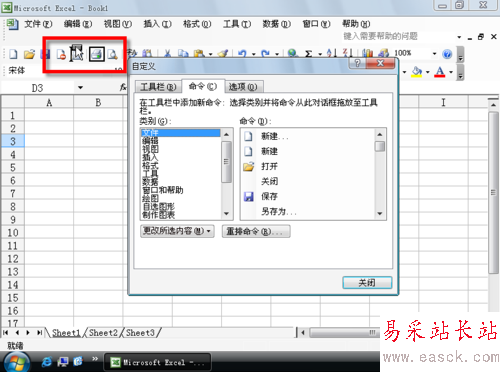The height and width of the screenshot is (372, 500).
Task: Expand the Fill Color dropdown arrow
Action: click(x=428, y=72)
